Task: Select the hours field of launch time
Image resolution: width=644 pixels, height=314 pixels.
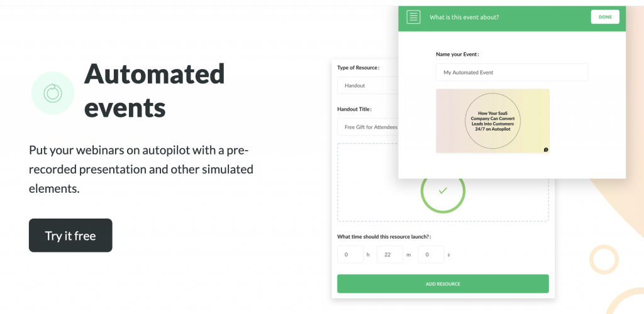Action: pos(350,254)
